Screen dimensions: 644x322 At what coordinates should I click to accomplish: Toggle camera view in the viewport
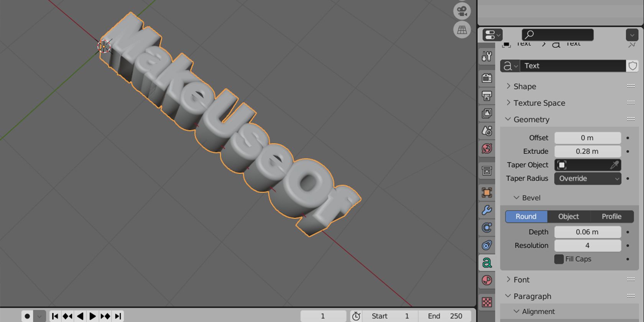coord(462,11)
